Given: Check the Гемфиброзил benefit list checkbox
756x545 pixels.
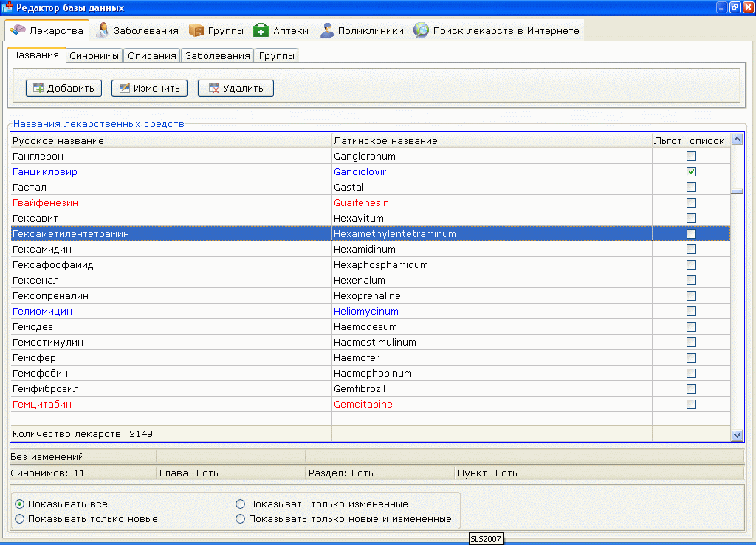Looking at the screenshot, I should pyautogui.click(x=691, y=388).
